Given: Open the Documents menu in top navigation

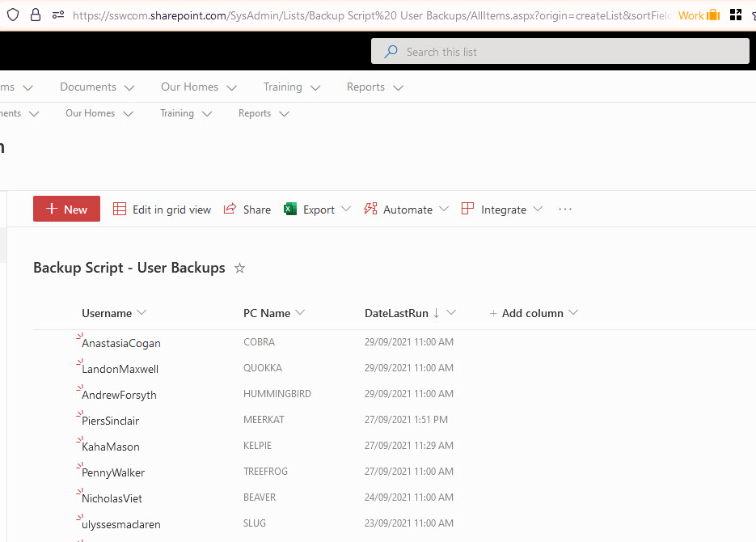Looking at the screenshot, I should 88,87.
